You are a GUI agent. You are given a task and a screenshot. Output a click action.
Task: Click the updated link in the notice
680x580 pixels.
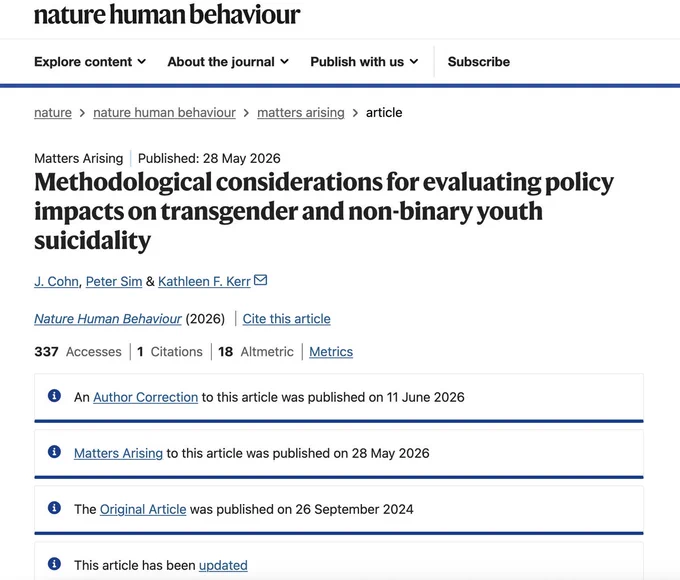click(223, 565)
